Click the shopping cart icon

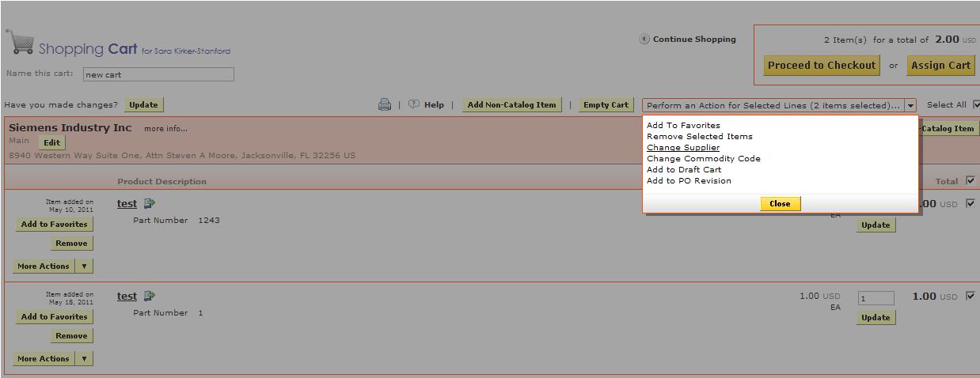20,43
